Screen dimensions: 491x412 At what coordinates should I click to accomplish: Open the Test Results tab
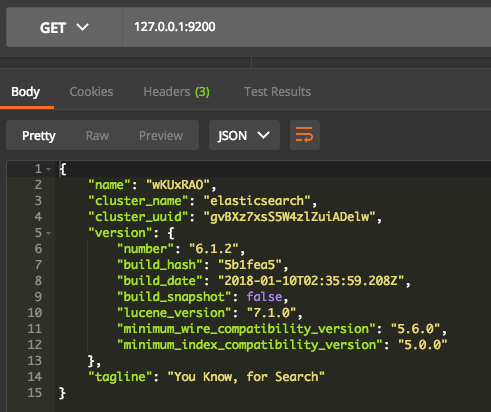[277, 92]
